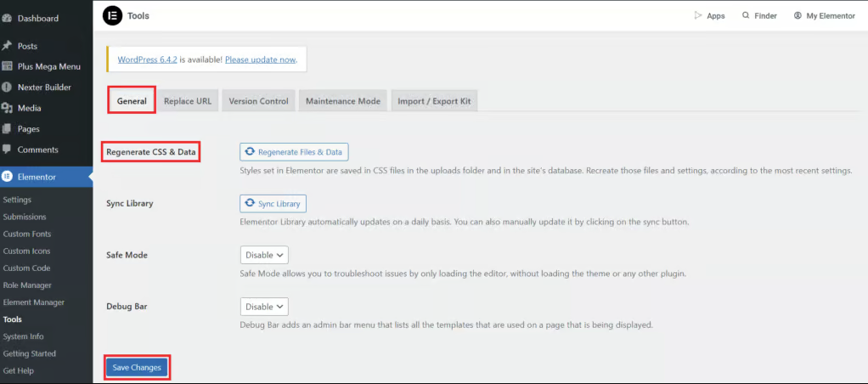Screen dimensions: 868x384
Task: Click the Posts pin icon
Action: tap(8, 46)
